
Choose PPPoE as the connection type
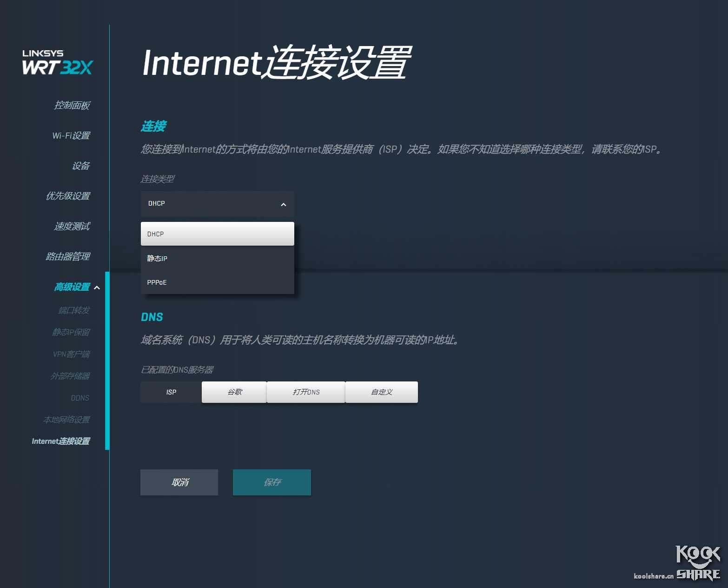[157, 282]
